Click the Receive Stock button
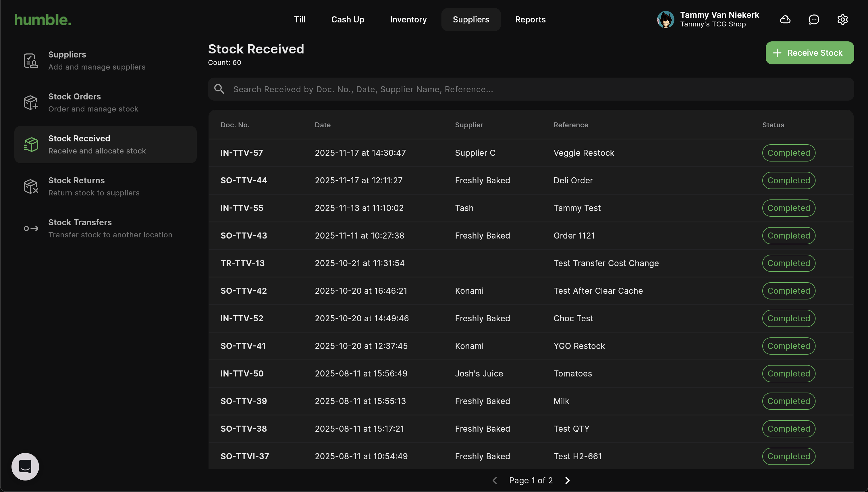 [810, 53]
